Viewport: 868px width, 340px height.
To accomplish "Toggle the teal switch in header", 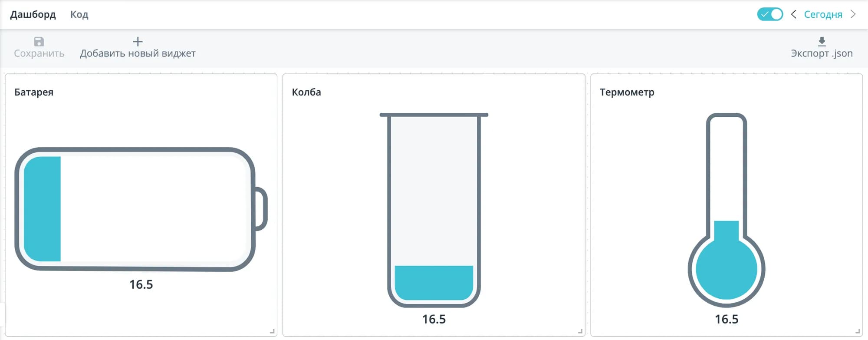I will point(770,14).
